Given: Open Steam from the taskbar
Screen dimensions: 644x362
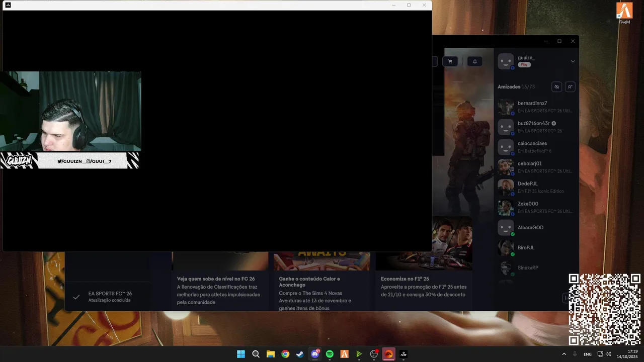Looking at the screenshot, I should 300,354.
